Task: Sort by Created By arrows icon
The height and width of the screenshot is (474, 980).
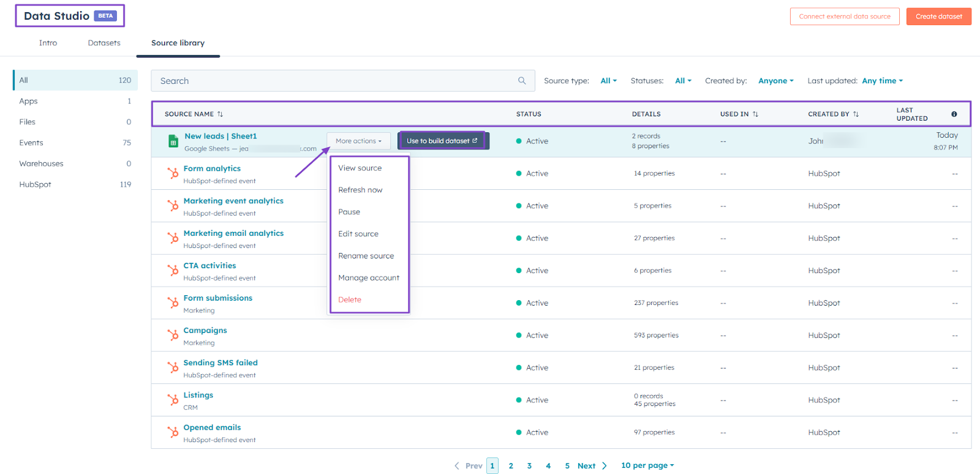Action: (856, 114)
